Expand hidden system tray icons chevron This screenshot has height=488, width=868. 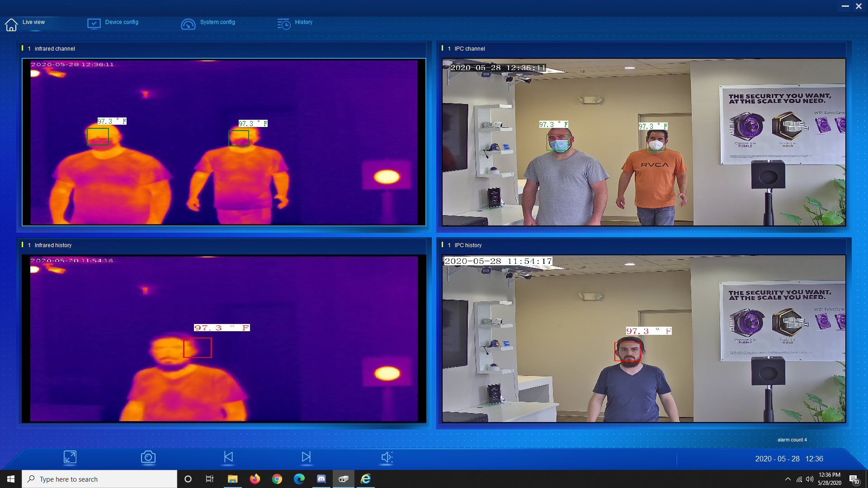pyautogui.click(x=788, y=479)
